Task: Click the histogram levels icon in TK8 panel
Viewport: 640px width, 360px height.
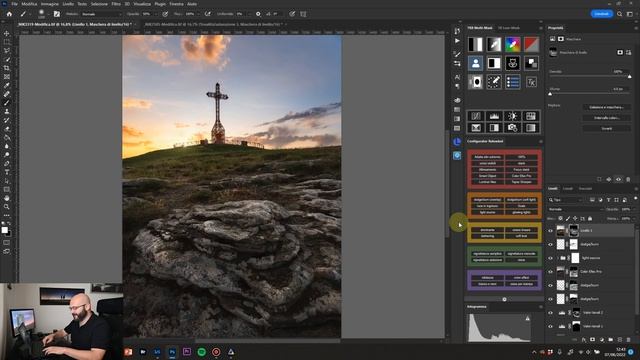Action: click(x=494, y=116)
